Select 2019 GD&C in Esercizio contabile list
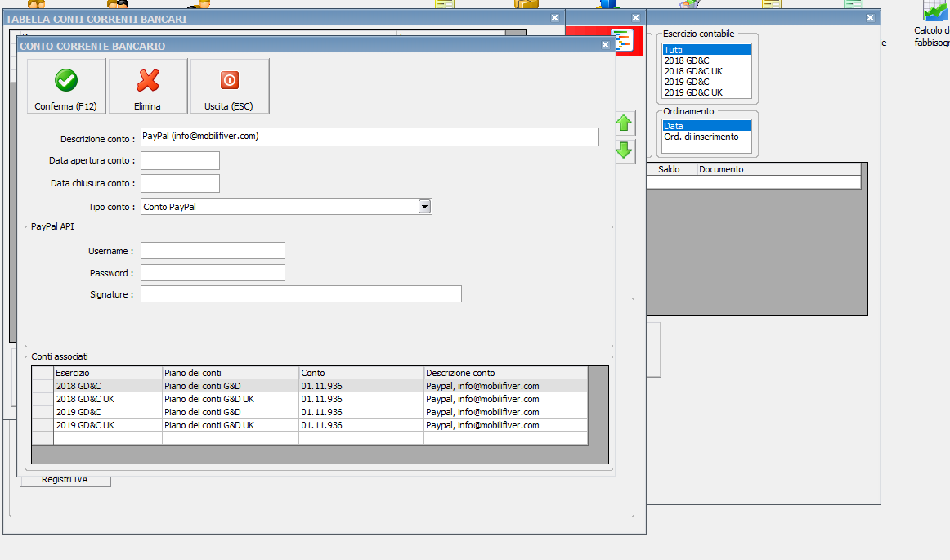Screen dimensions: 950x560 [x=706, y=82]
